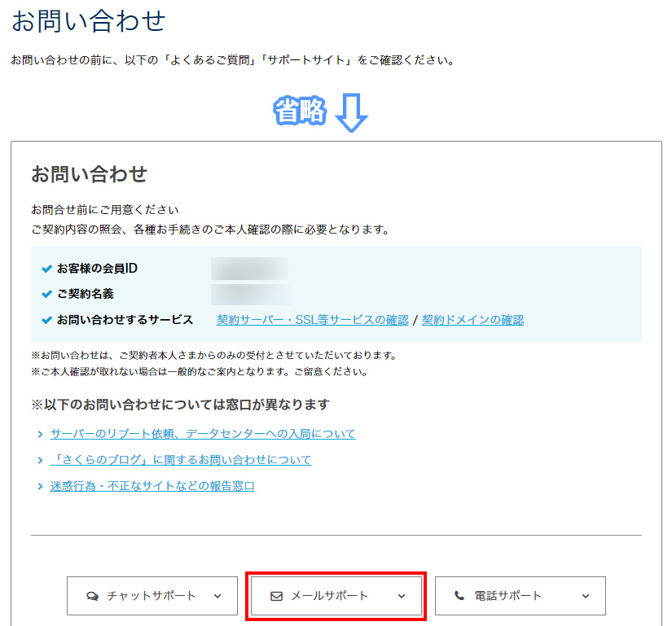Click the checkmark icon beside お客様の会員ID

click(46, 269)
